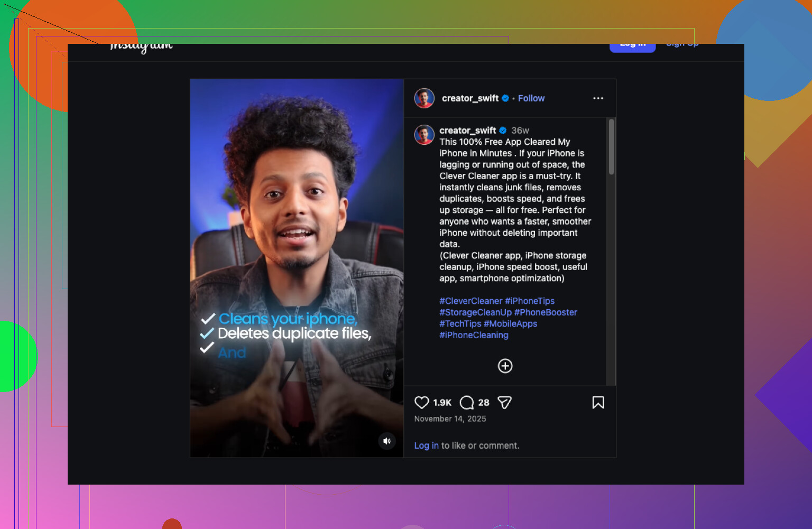Like the post with the heart icon
The image size is (812, 529).
(x=421, y=403)
